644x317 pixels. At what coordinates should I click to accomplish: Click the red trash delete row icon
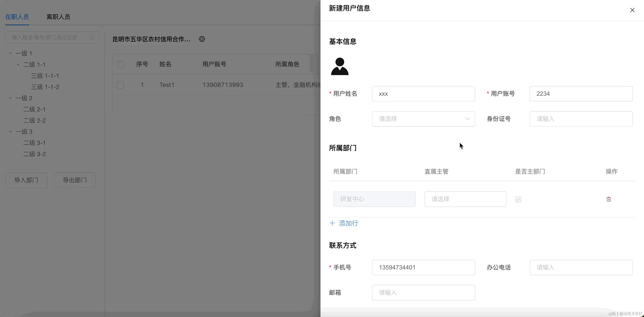609,199
